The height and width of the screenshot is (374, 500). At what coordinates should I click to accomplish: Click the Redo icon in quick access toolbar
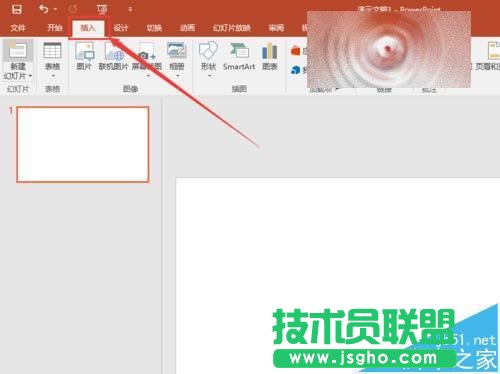coord(73,9)
